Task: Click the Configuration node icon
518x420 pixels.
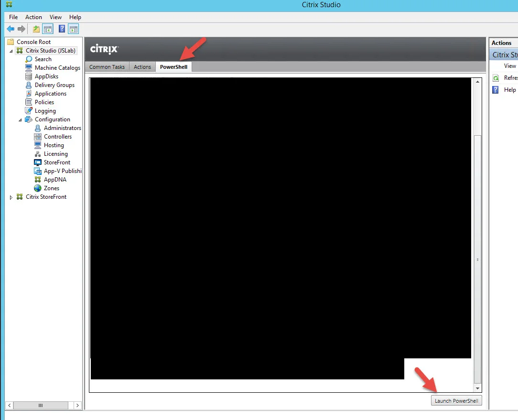Action: (29, 119)
